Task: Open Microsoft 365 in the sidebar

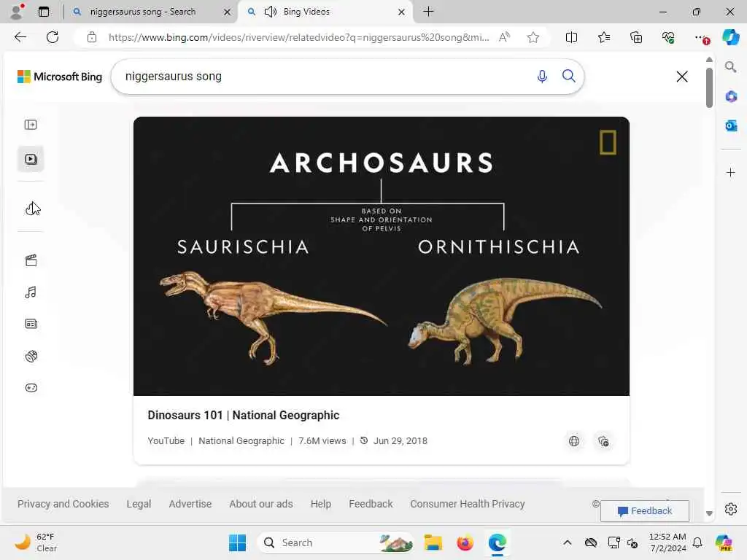Action: (x=731, y=97)
